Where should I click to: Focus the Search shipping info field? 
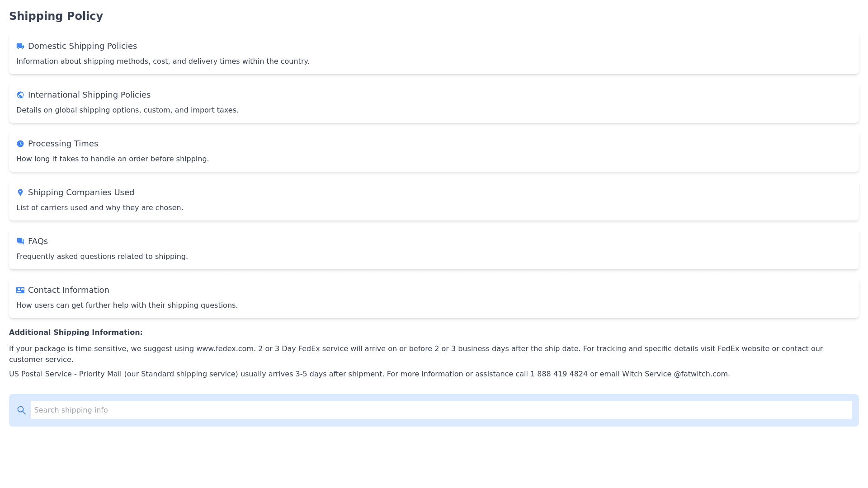pos(441,410)
